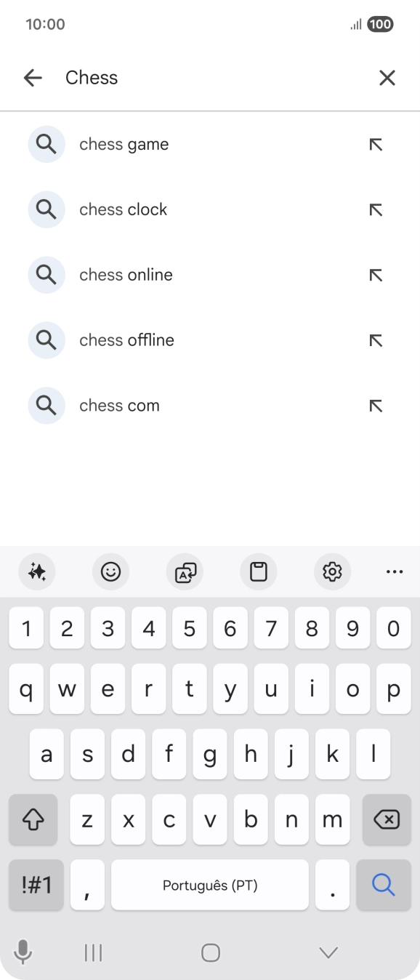The width and height of the screenshot is (420, 980).
Task: Select the keyboard translate icon
Action: point(185,571)
